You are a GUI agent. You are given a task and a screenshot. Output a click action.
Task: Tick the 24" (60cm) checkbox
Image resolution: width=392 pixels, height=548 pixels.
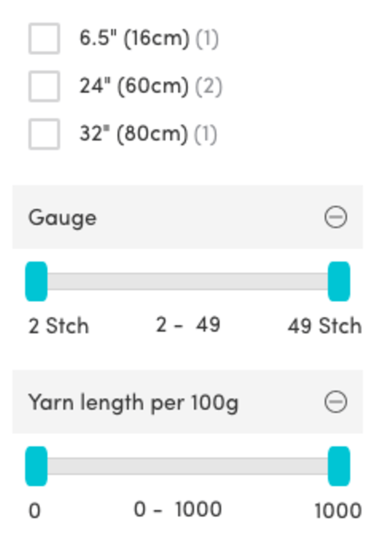[x=44, y=86]
